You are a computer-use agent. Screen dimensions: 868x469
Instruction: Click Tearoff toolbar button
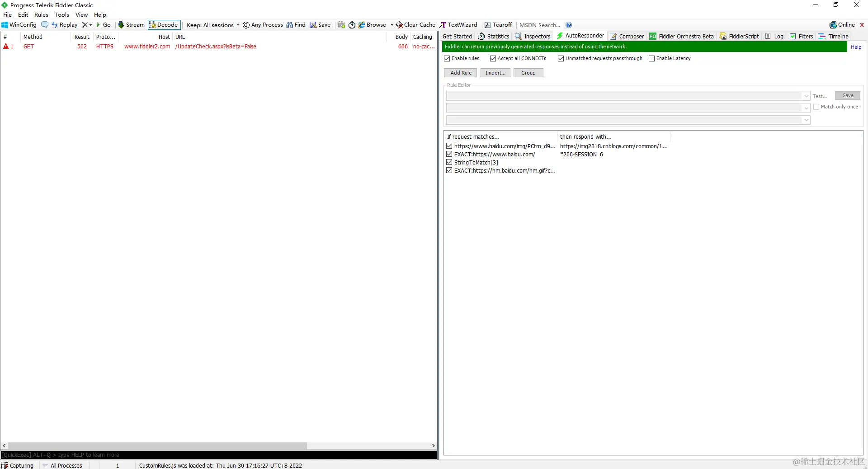(498, 25)
